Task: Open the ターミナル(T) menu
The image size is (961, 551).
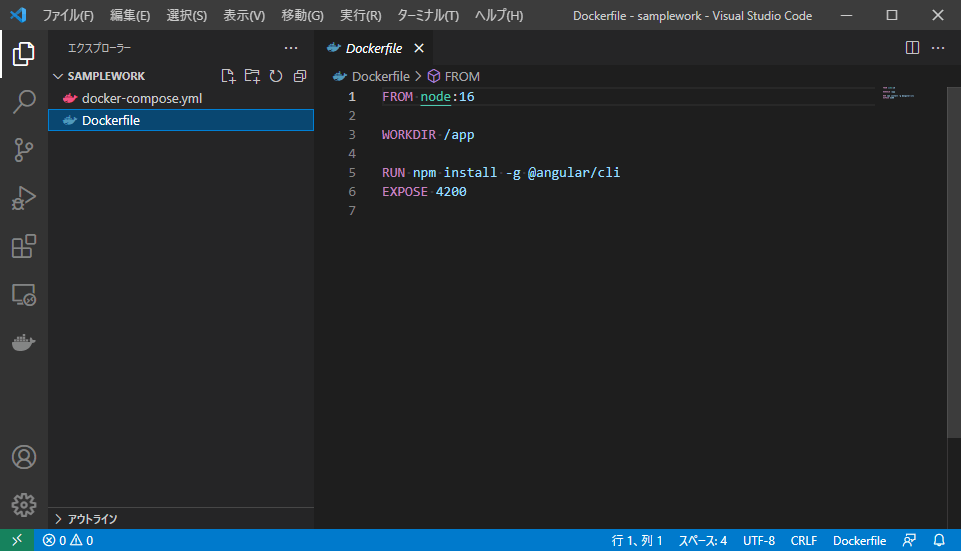Action: click(428, 15)
